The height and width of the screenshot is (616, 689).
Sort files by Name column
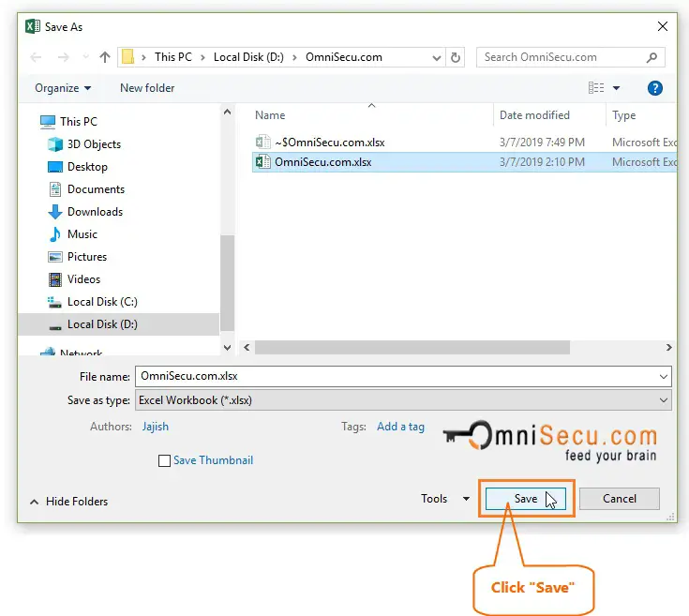270,115
